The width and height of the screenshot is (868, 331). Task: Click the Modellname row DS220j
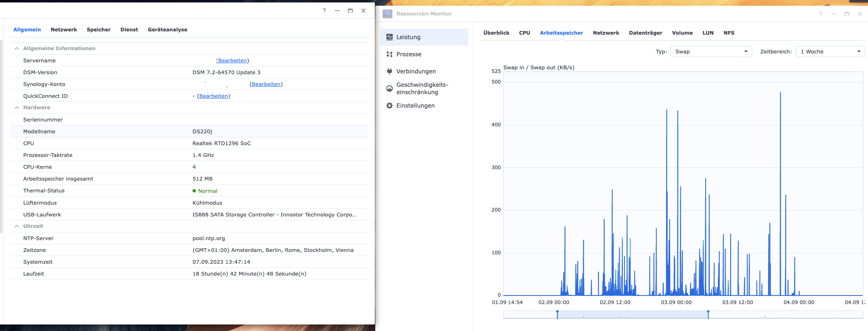[x=189, y=132]
